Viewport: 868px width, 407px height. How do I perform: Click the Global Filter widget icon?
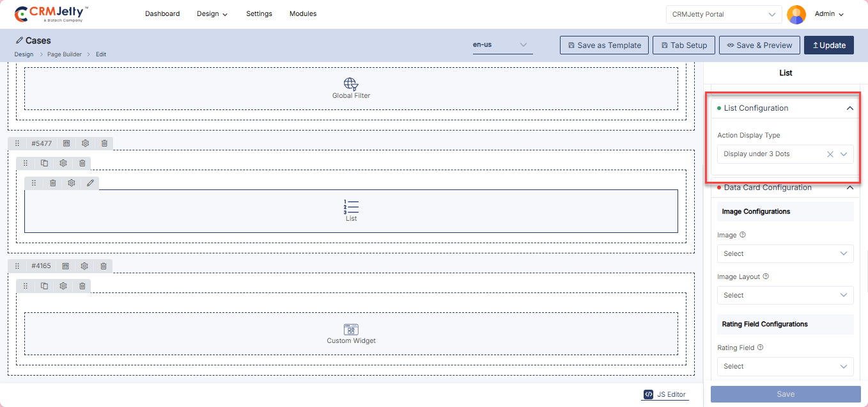pyautogui.click(x=351, y=84)
